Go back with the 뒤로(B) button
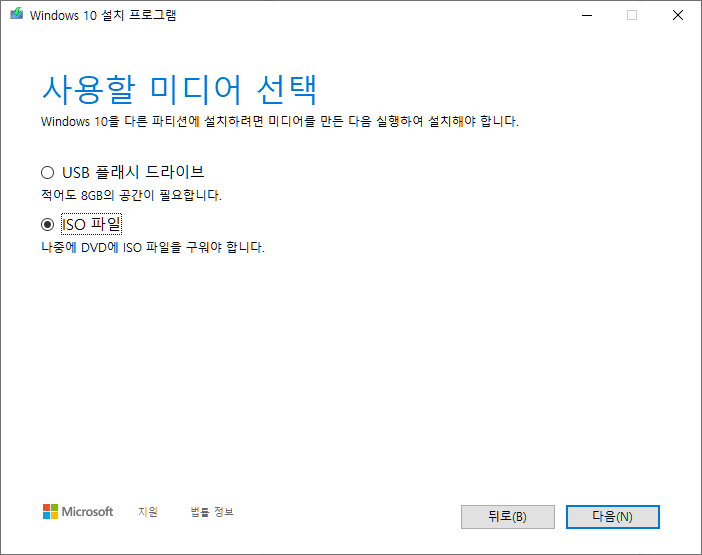This screenshot has height=555, width=702. click(508, 517)
